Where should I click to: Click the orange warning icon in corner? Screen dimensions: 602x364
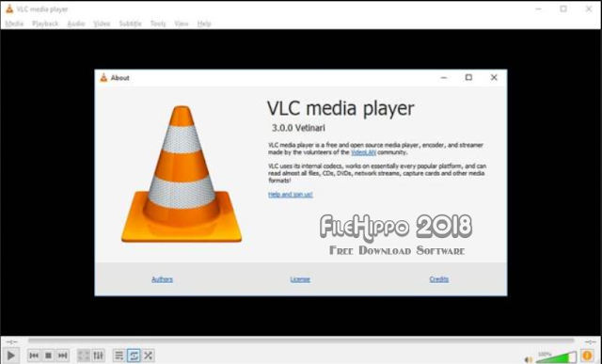[587, 356]
